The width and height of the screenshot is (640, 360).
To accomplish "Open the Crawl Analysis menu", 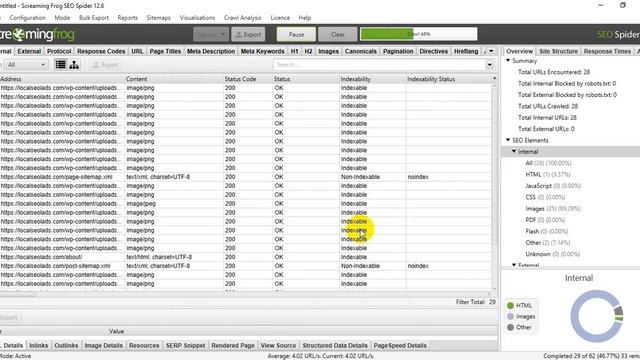I will (242, 18).
